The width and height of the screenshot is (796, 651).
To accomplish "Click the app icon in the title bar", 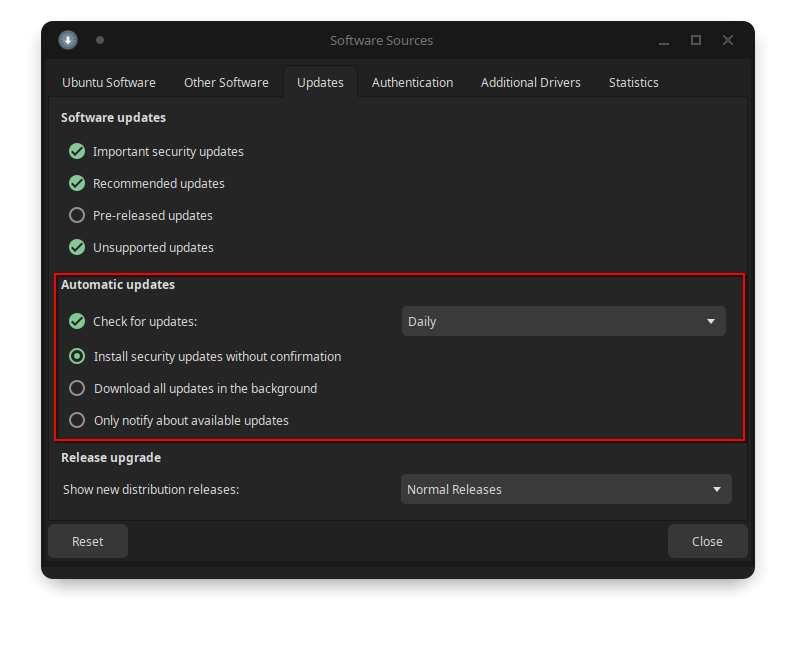I will pos(67,40).
